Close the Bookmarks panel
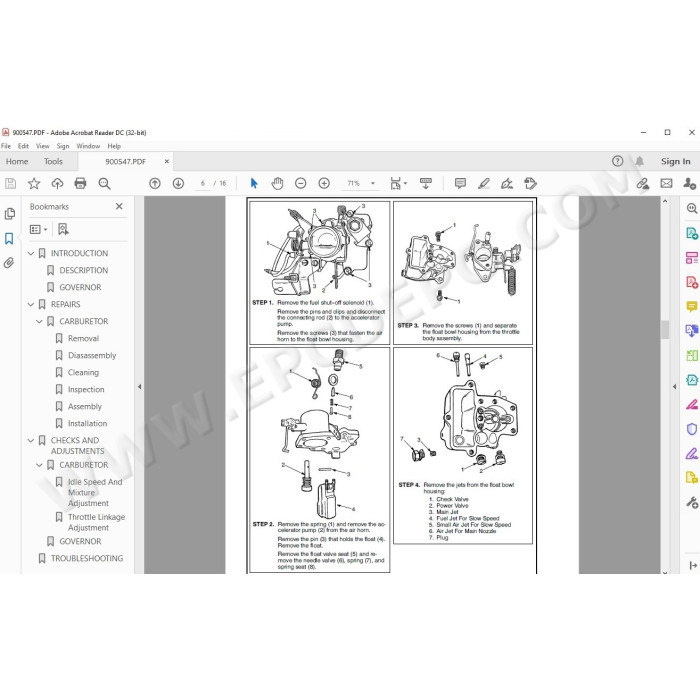Viewport: 700px width, 700px height. [x=119, y=206]
